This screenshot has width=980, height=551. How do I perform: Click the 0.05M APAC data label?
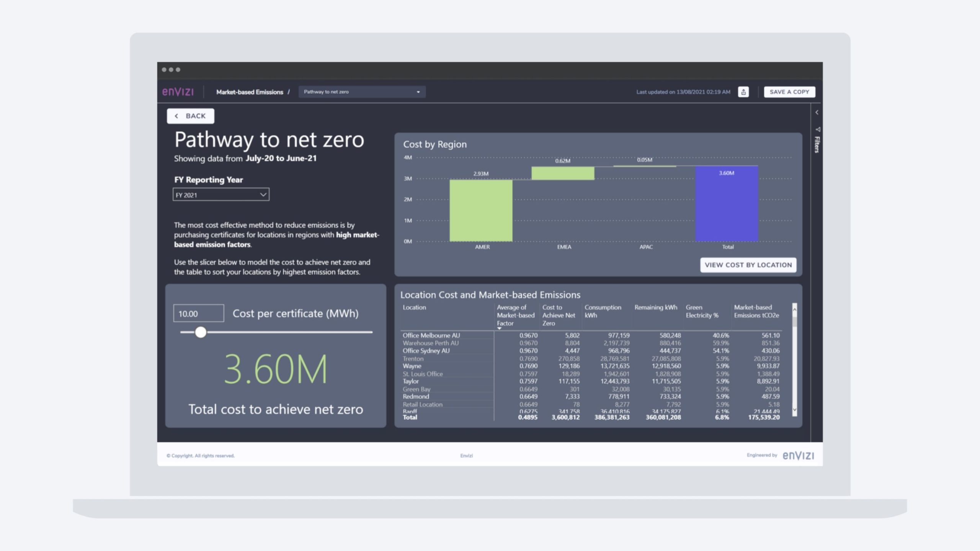coord(645,160)
